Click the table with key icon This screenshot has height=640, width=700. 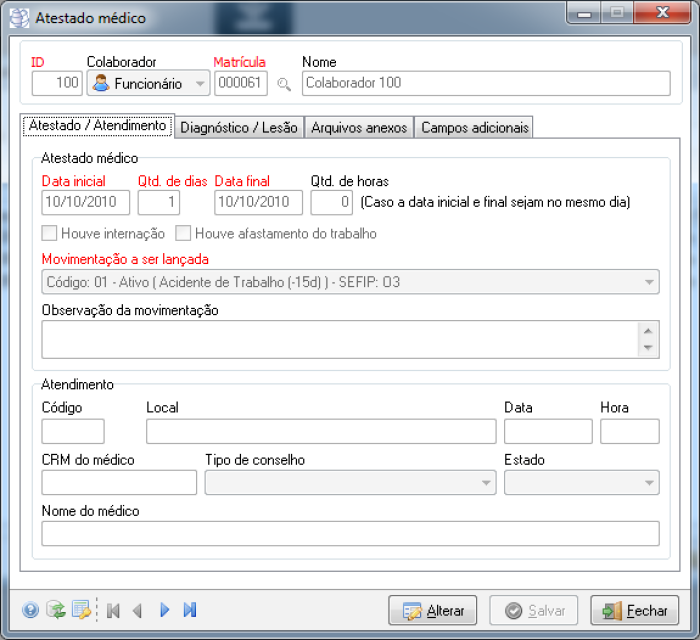click(x=81, y=610)
